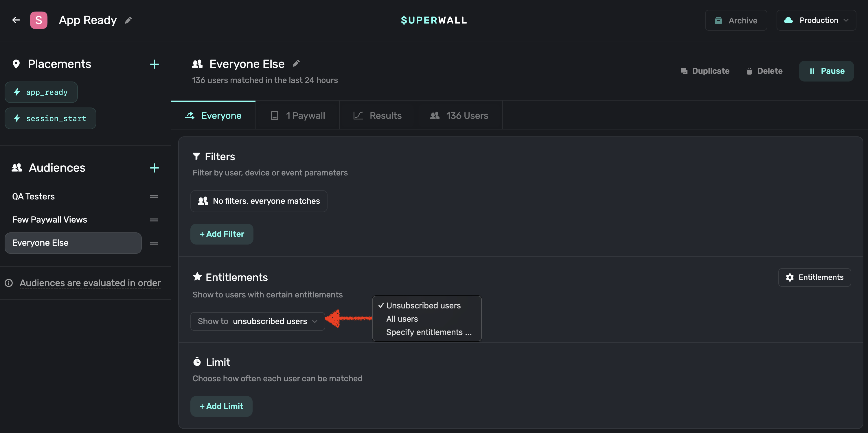Expand Show to unsubscribed users dropdown
The height and width of the screenshot is (433, 868).
[258, 321]
